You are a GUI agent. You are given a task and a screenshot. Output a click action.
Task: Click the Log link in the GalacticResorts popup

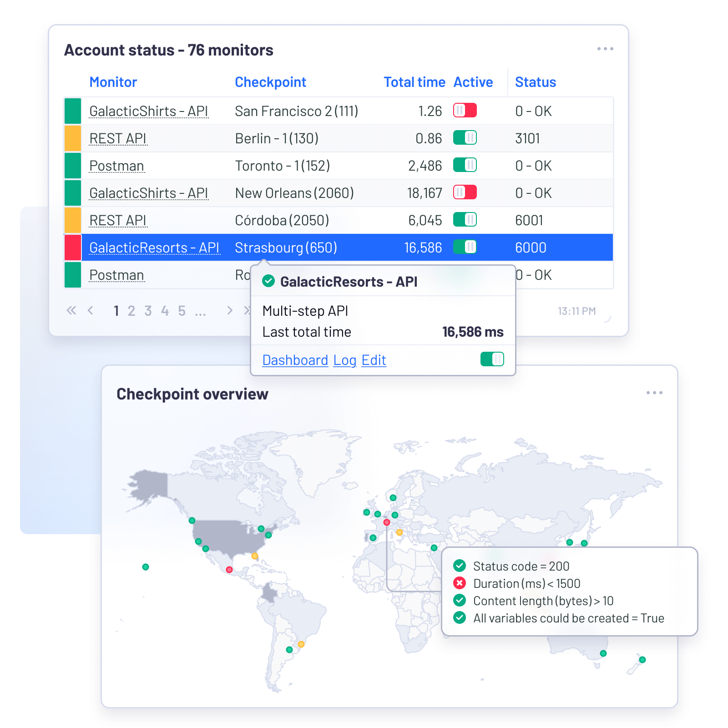click(344, 360)
